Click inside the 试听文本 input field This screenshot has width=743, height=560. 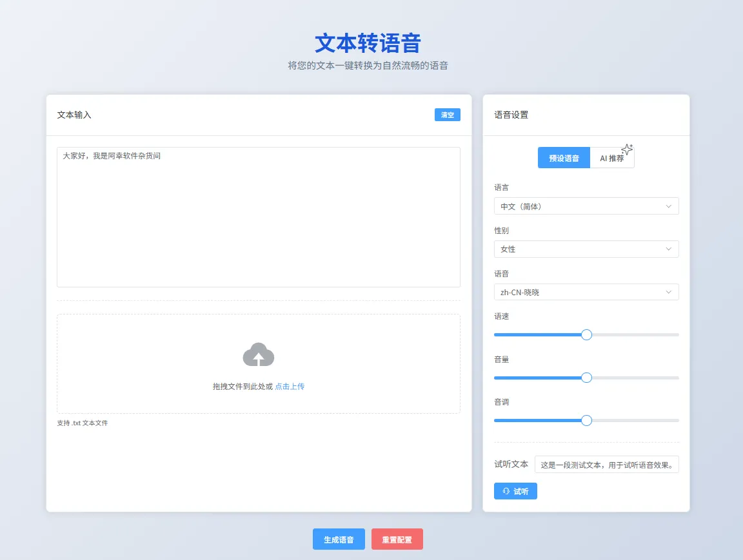click(x=606, y=464)
